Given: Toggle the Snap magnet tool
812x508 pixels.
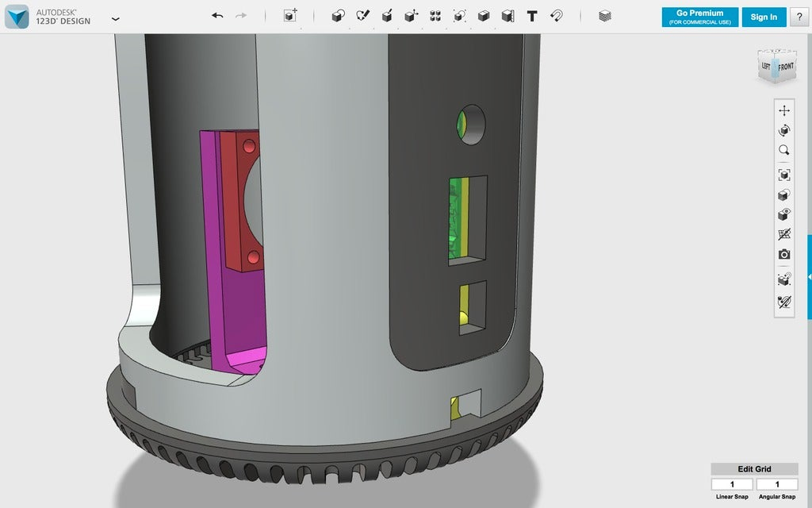Looking at the screenshot, I should click(x=556, y=16).
